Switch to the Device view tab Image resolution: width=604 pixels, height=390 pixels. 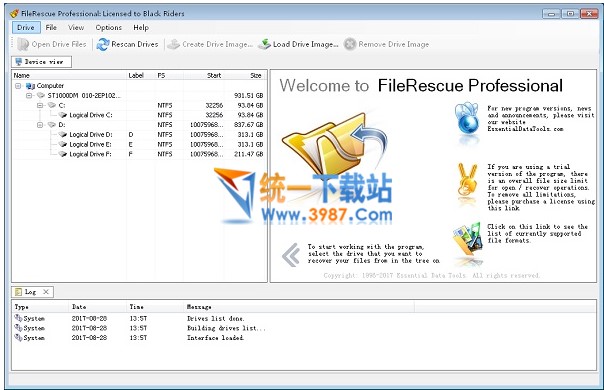pyautogui.click(x=42, y=62)
